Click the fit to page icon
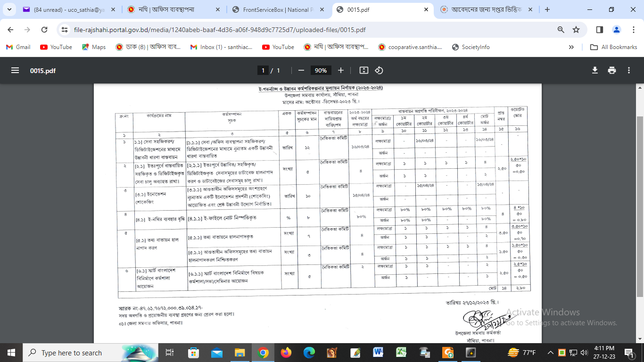644x362 pixels. coord(363,70)
